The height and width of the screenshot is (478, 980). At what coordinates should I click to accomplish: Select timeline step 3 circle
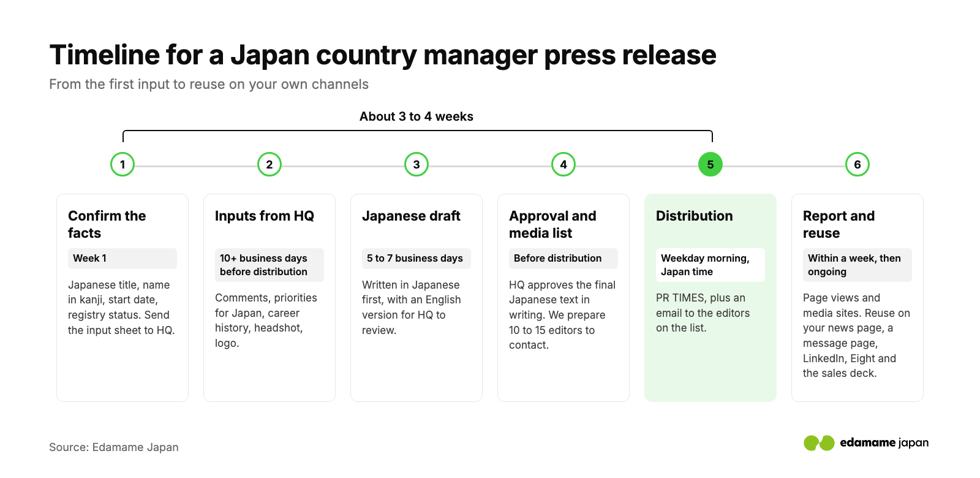[x=417, y=164]
